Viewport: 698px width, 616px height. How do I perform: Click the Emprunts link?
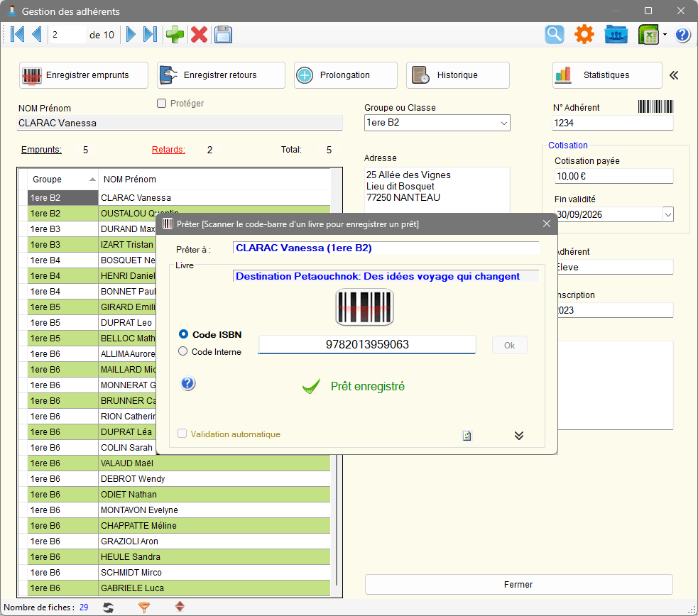coord(41,150)
